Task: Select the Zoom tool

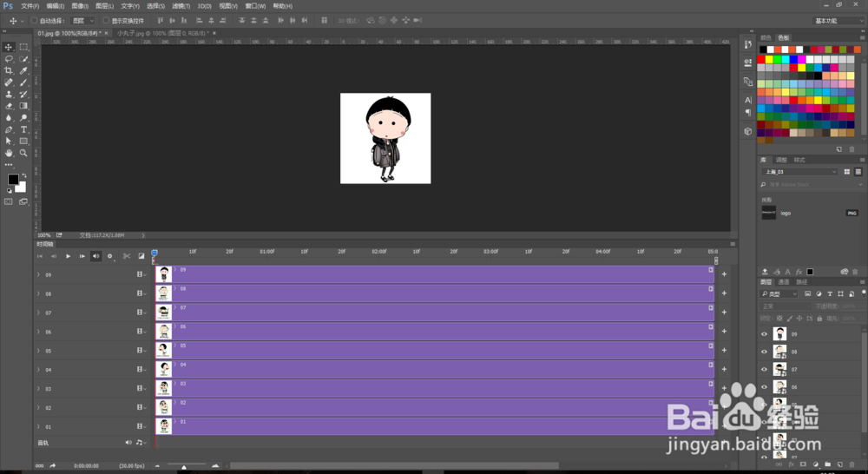Action: 23,153
